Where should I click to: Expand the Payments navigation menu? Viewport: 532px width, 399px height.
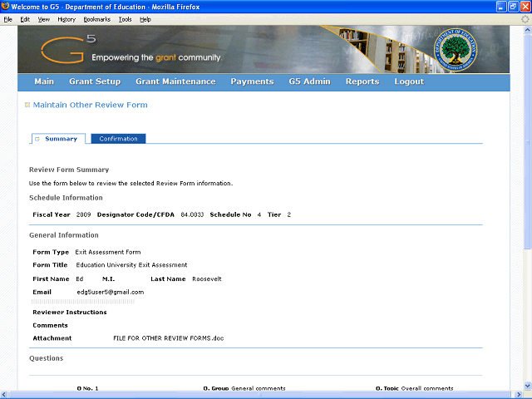click(x=252, y=81)
